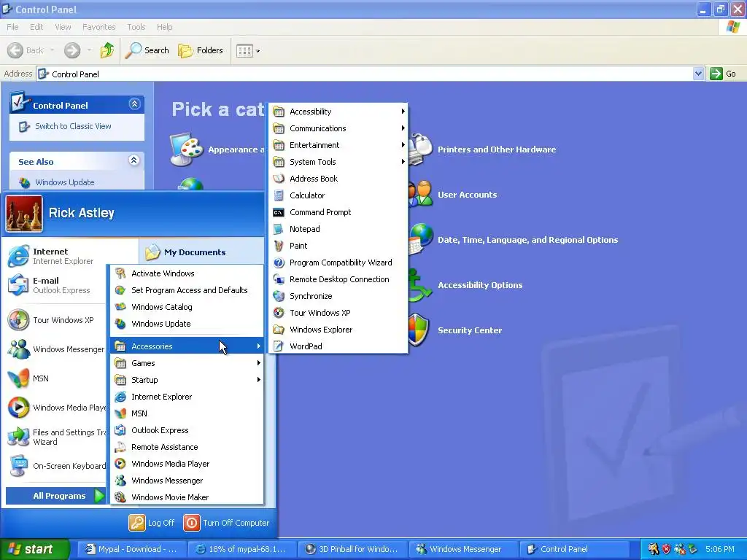Expand the Entertainment submenu
The height and width of the screenshot is (560, 747).
point(338,145)
